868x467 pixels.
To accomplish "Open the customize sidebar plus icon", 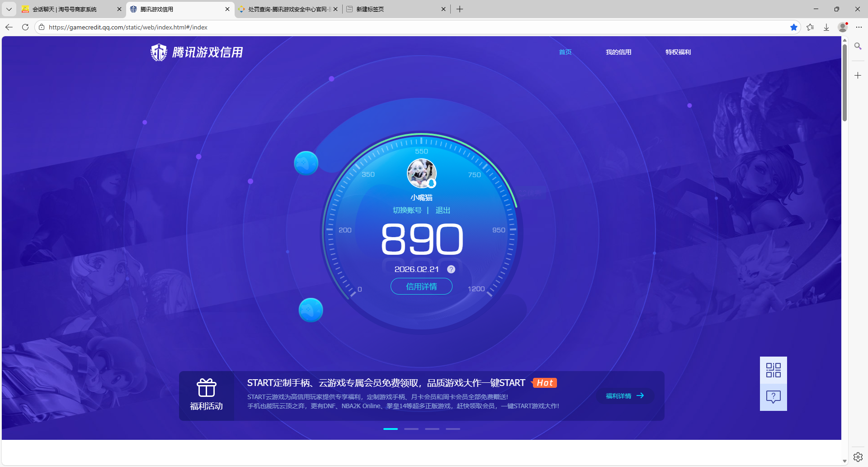I will (858, 75).
